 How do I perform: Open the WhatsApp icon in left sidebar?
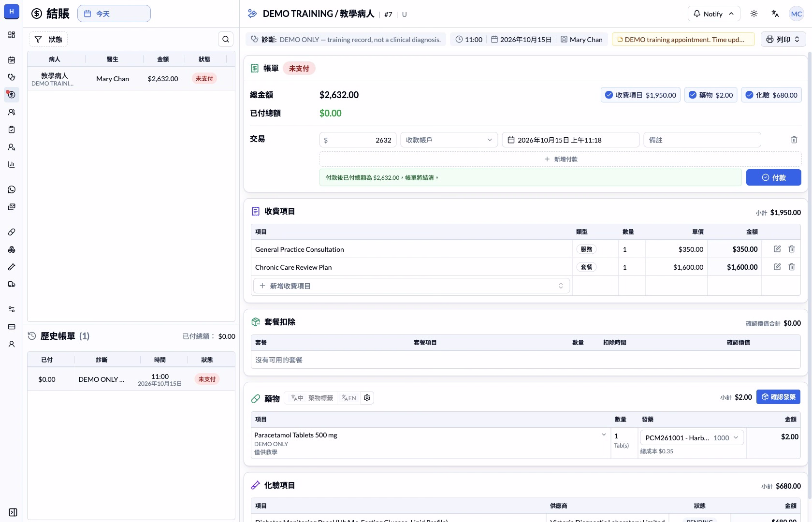click(12, 189)
